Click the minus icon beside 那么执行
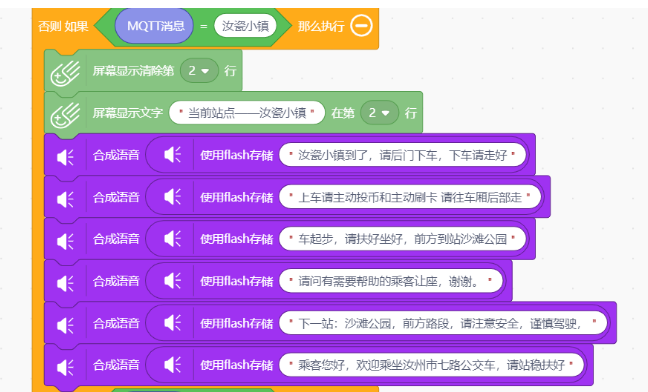Viewport: 648px width, 392px height. click(361, 26)
